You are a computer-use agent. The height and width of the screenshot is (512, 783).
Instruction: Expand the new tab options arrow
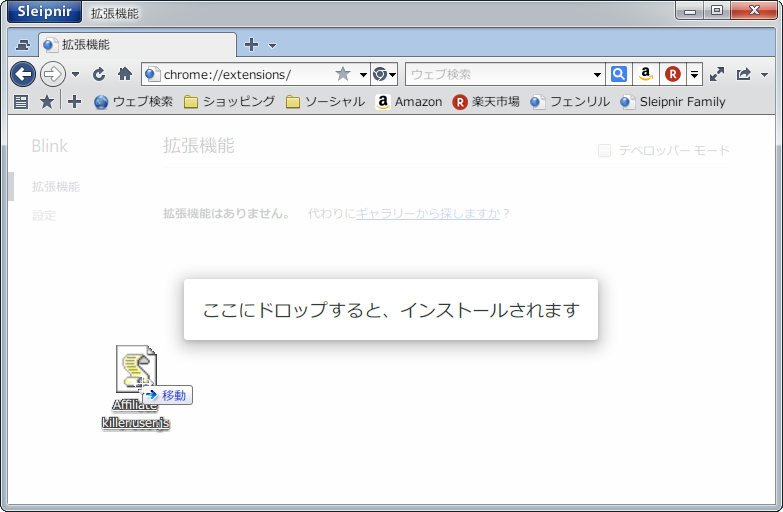click(x=272, y=45)
